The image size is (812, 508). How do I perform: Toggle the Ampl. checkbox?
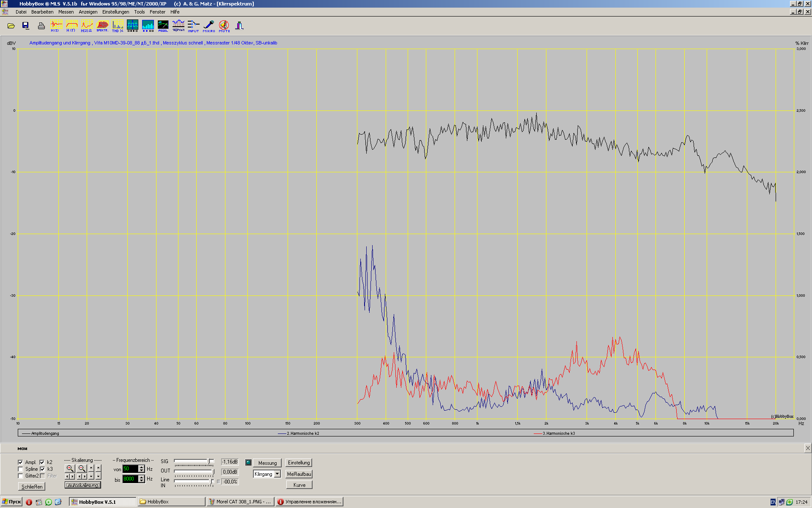coord(20,462)
